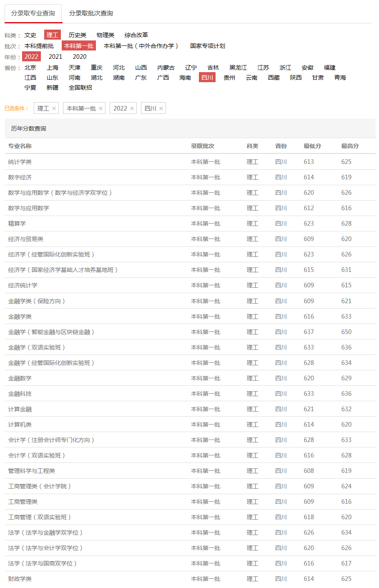Click the 最高分 column header
Viewport: 379px width, 588px height.
[x=350, y=146]
